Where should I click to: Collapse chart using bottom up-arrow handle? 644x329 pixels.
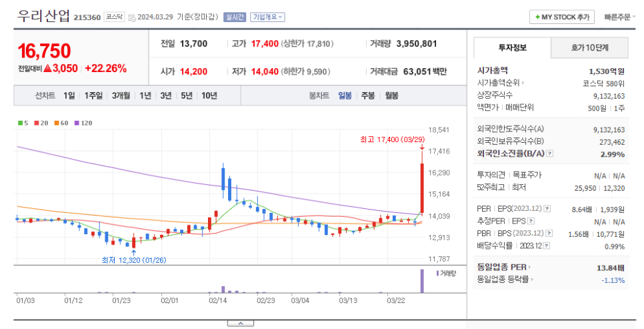click(240, 323)
